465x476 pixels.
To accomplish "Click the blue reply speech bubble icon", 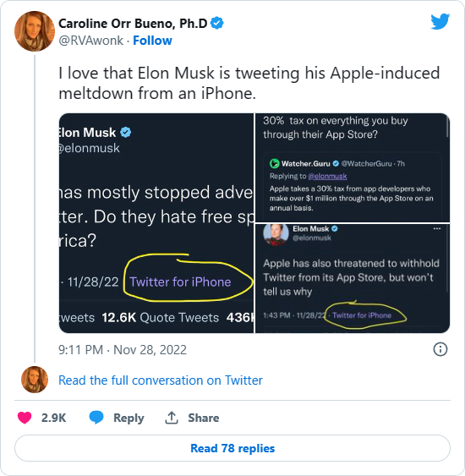I will 96,418.
